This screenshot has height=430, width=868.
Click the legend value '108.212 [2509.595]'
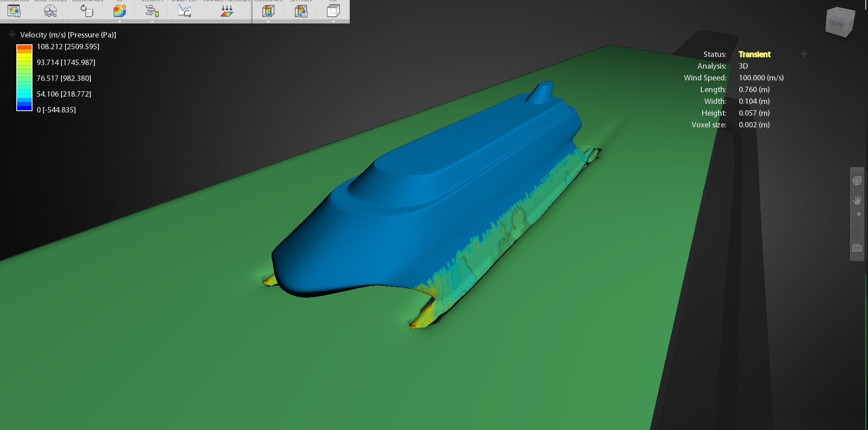click(68, 47)
